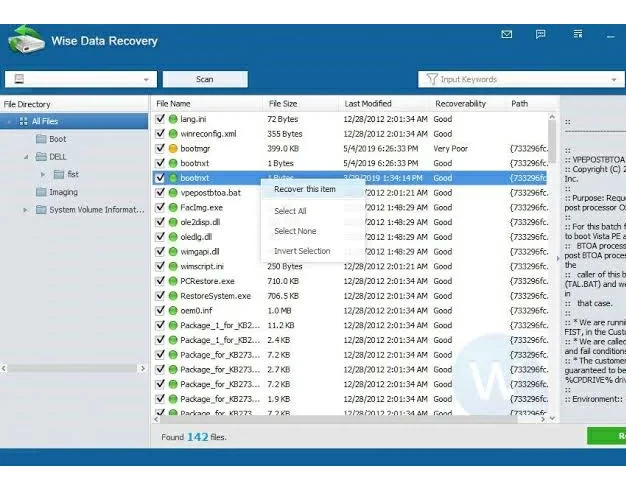The width and height of the screenshot is (626, 490).
Task: Click the System Volume Information folder icon
Action: [x=41, y=210]
